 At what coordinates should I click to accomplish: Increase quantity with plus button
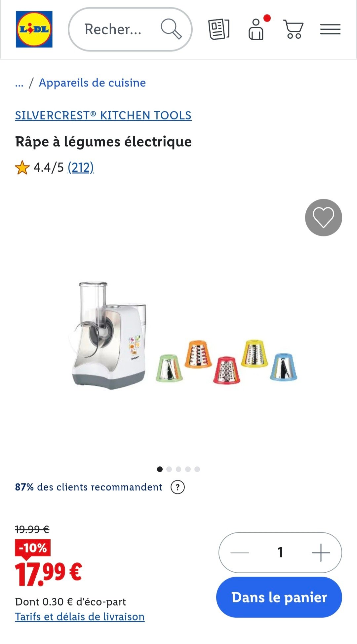coord(321,552)
